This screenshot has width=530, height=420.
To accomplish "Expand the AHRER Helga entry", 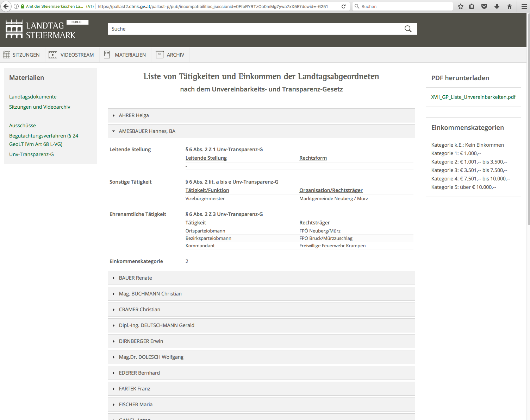I will click(x=261, y=115).
